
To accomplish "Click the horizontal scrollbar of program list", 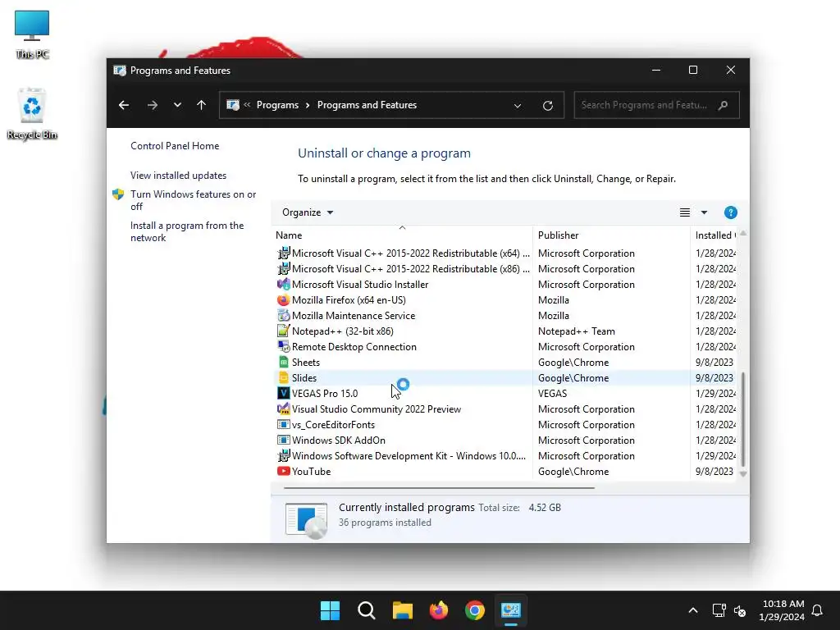I will click(x=439, y=488).
